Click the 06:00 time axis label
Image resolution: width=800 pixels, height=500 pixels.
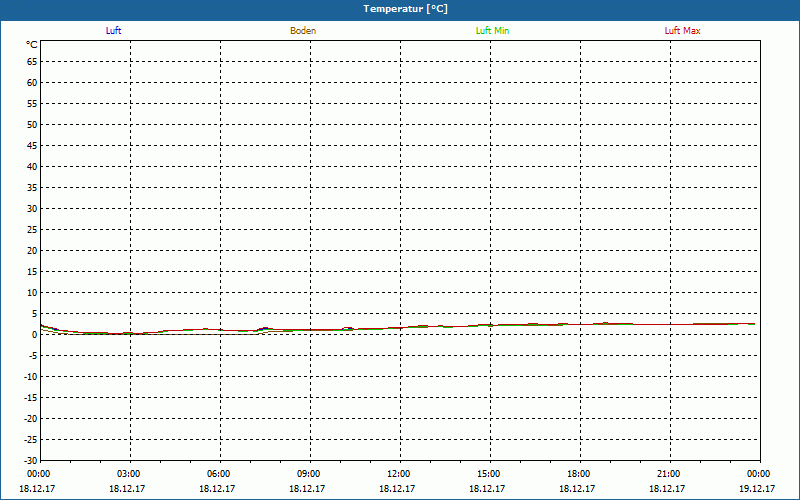pos(218,474)
